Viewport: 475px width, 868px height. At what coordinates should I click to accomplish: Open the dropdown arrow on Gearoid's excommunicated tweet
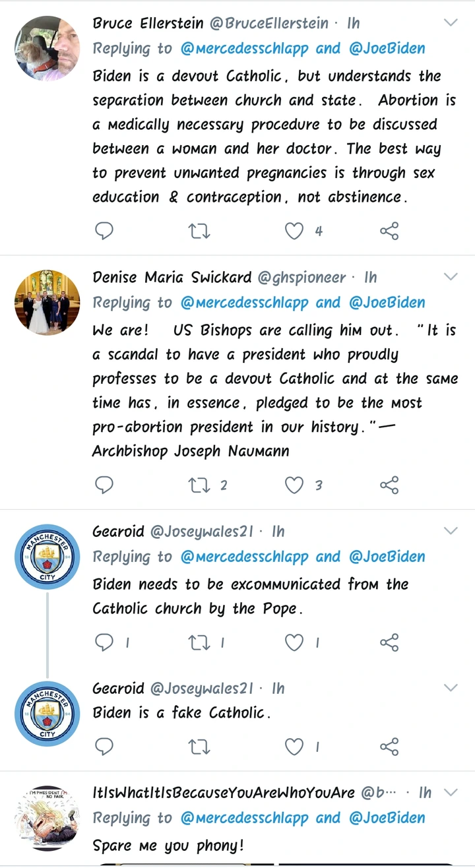(x=451, y=531)
